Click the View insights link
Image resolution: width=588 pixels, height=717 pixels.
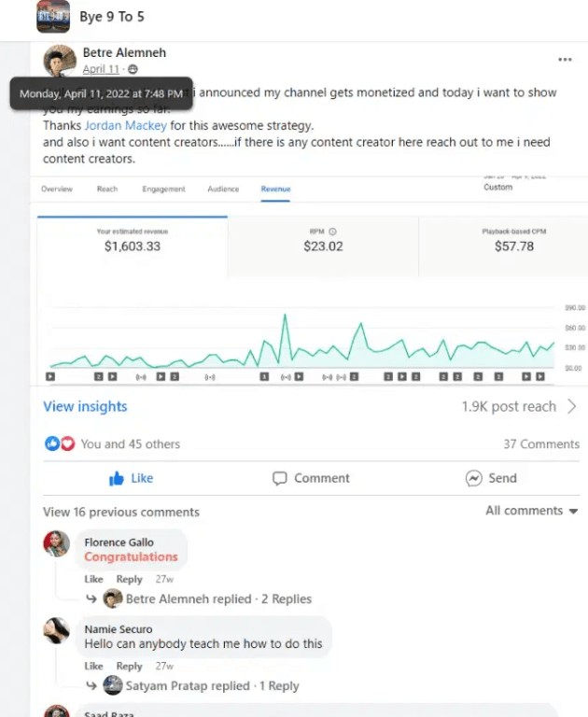click(x=85, y=407)
